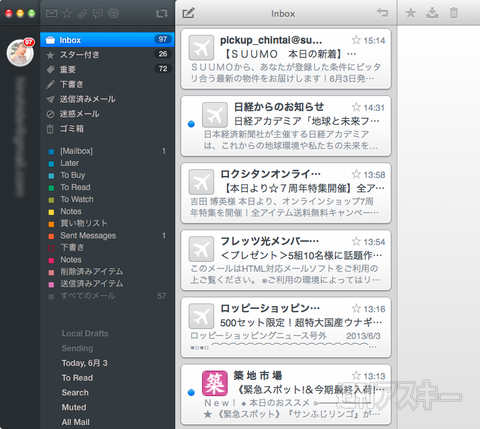Open the Sending item
The image size is (480, 429).
77,348
